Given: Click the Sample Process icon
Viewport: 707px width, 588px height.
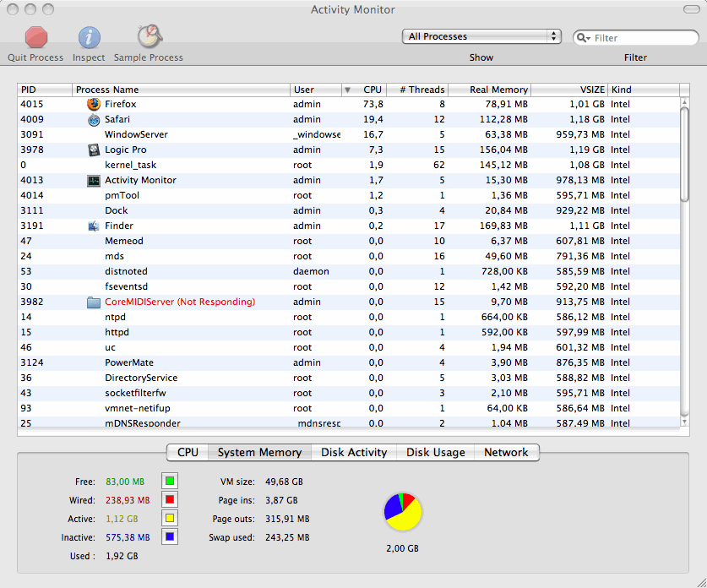Looking at the screenshot, I should click(150, 36).
